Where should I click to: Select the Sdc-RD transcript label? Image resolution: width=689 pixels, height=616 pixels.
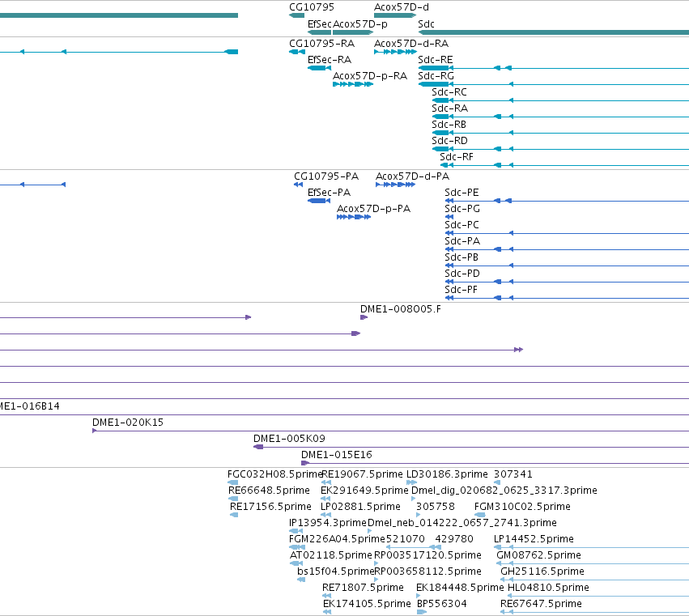(449, 141)
